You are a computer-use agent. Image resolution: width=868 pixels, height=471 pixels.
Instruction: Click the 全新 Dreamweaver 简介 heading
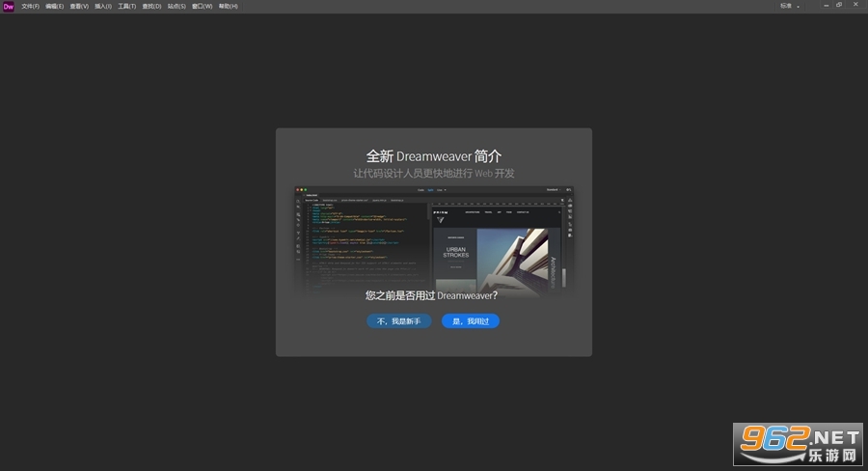point(433,156)
